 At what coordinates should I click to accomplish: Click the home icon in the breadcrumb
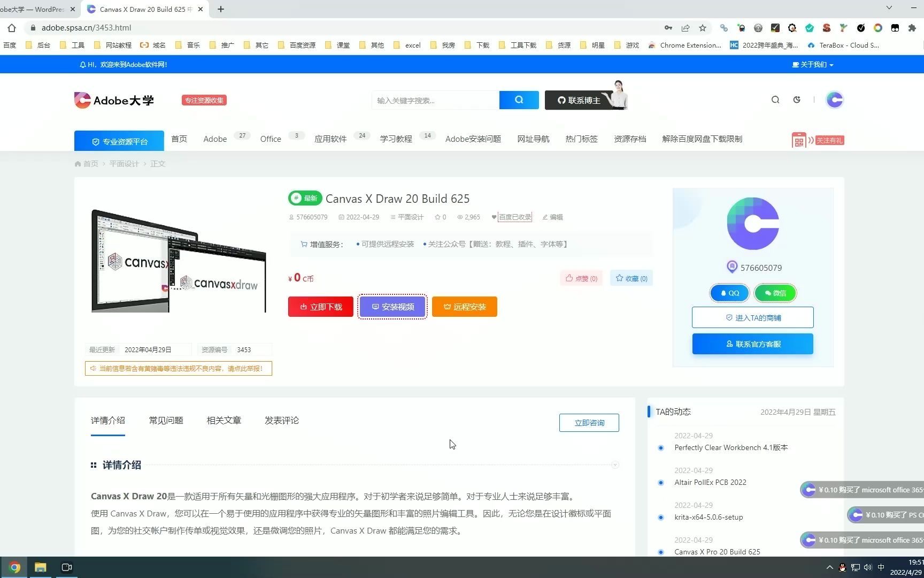pyautogui.click(x=78, y=164)
